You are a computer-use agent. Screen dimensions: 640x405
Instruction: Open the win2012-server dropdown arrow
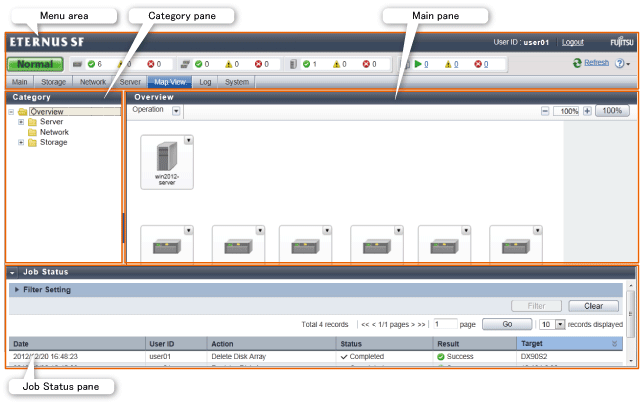(188, 140)
